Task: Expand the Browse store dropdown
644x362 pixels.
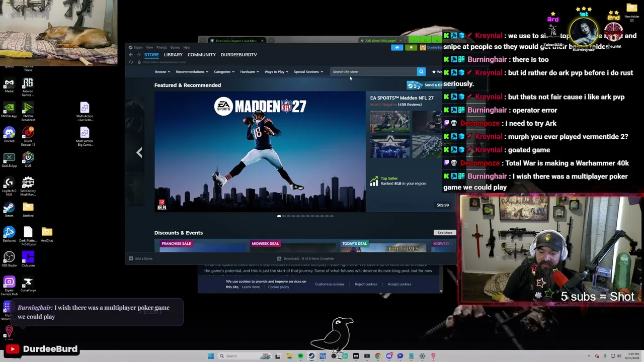Action: pos(162,72)
